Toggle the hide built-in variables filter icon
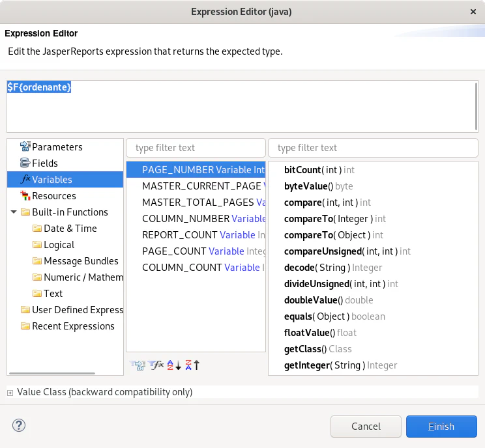 pos(156,365)
